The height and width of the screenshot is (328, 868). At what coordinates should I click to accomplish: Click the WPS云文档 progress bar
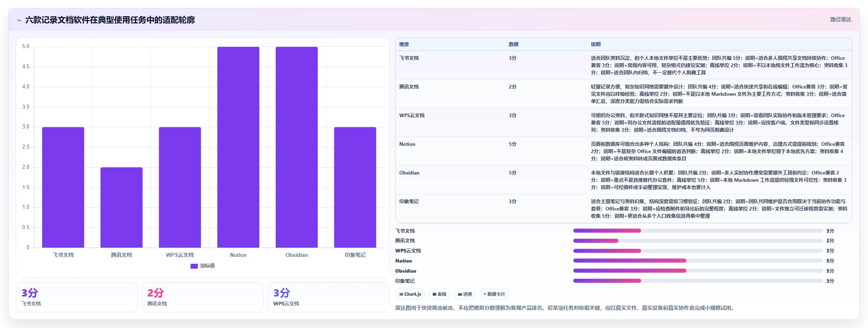(x=698, y=251)
